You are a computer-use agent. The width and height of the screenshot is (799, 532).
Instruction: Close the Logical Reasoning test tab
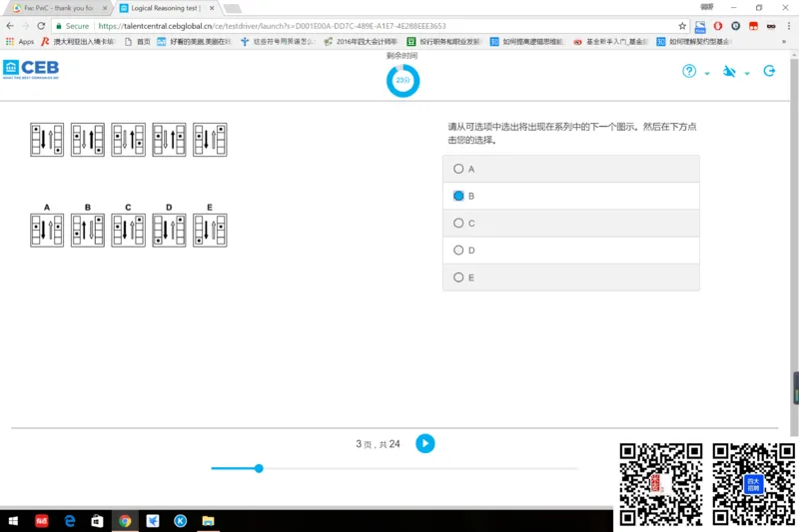pos(212,8)
